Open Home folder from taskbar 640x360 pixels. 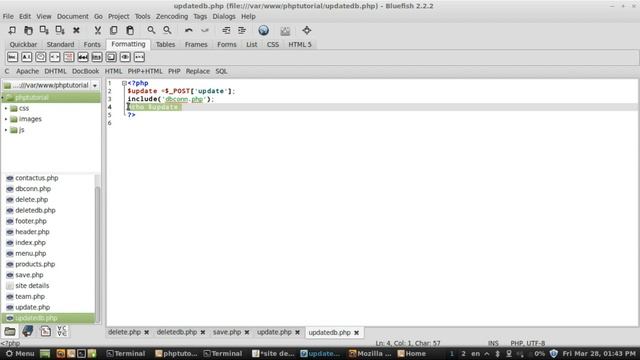(x=412, y=353)
